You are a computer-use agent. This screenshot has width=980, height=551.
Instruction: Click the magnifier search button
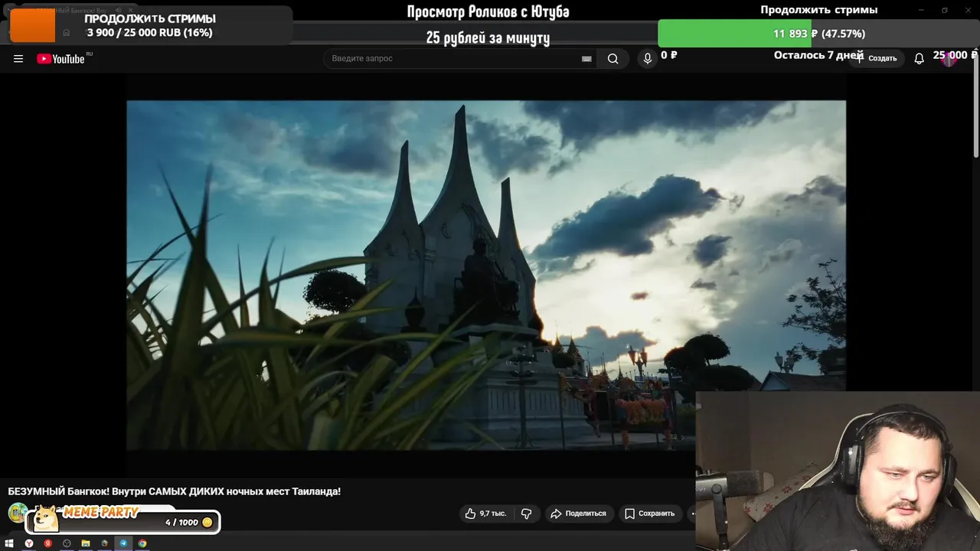(612, 59)
